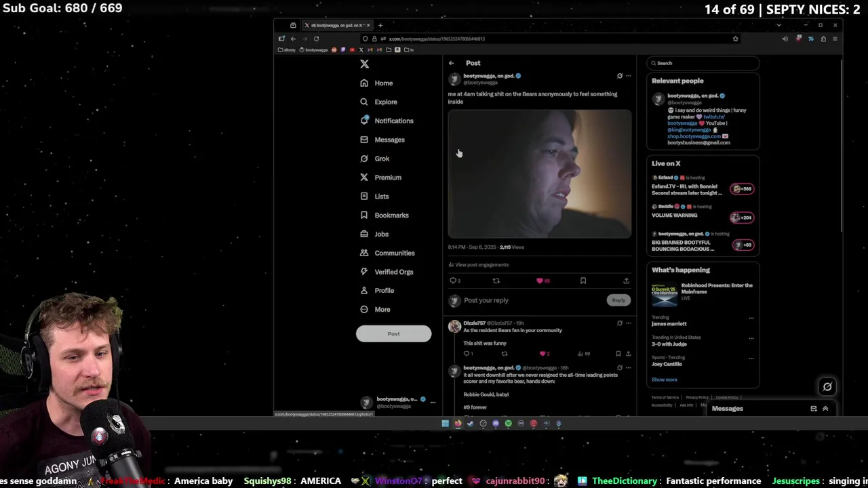This screenshot has width=868, height=488.
Task: Open the Premium page from sidebar
Action: pos(381,178)
